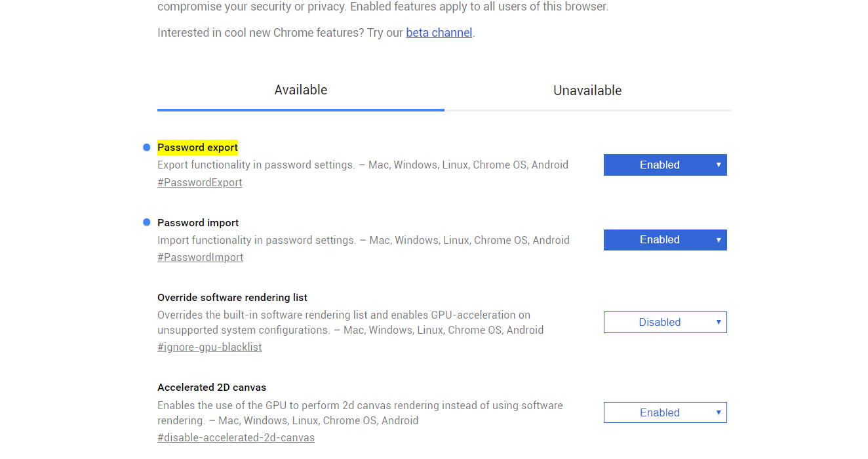Viewport: 868px width, 459px height.
Task: Open the #PasswordExport anchor link
Action: [x=200, y=182]
